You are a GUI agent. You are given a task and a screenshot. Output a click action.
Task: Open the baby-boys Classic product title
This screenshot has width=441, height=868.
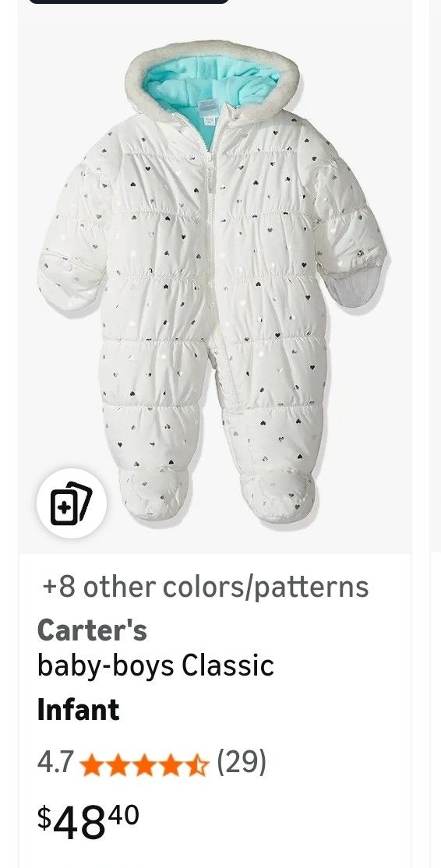pyautogui.click(x=156, y=665)
